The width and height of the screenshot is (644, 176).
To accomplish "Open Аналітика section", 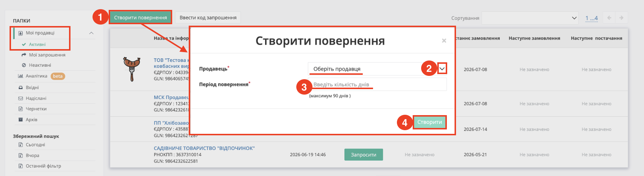I will (36, 76).
